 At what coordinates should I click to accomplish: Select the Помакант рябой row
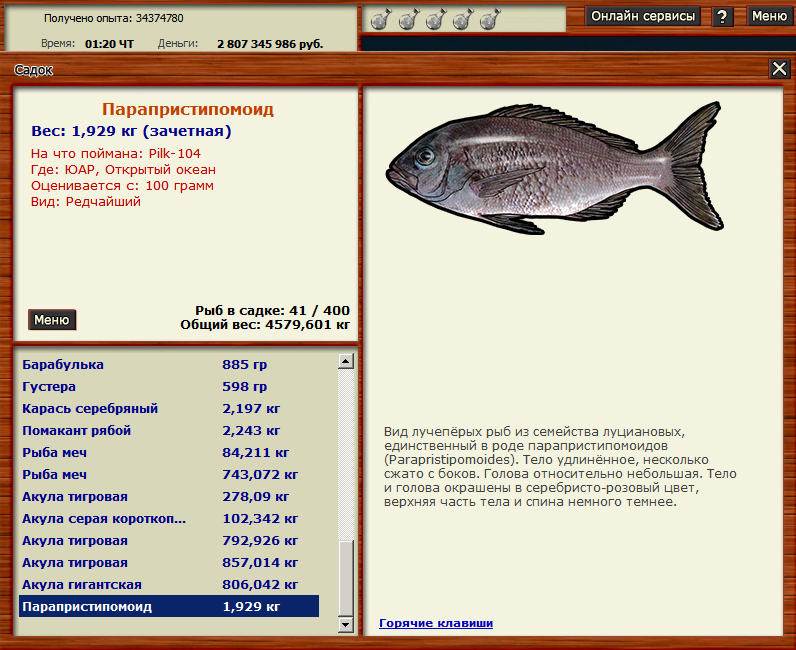169,431
